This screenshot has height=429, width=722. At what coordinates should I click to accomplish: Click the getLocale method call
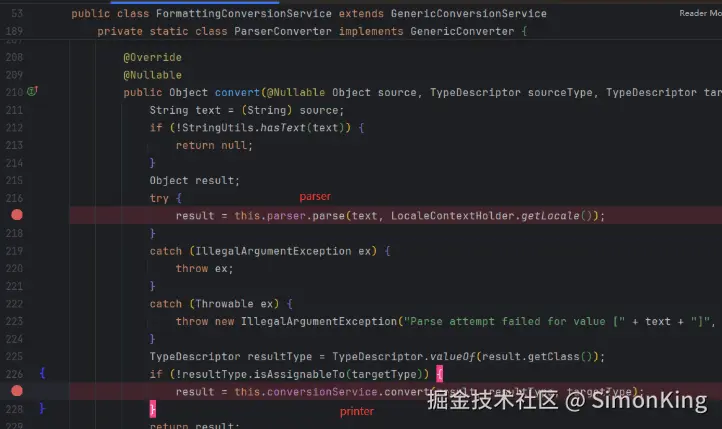[x=550, y=215]
